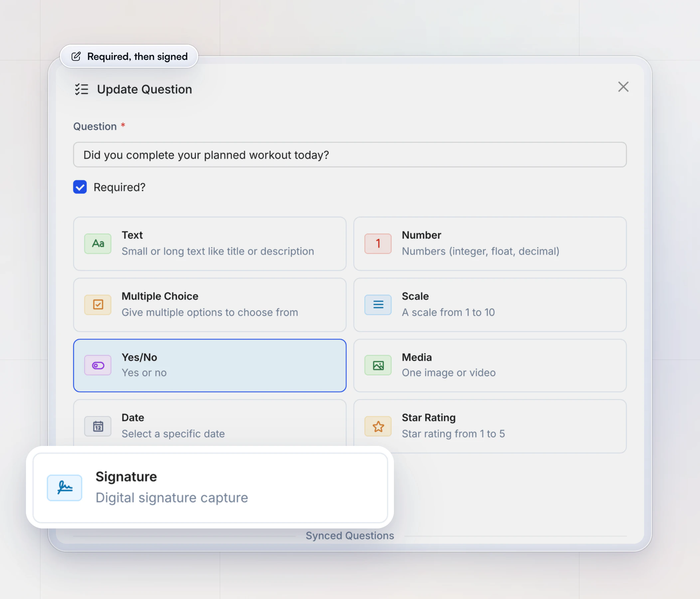
Task: Click the Star Rating star icon
Action: 378,426
